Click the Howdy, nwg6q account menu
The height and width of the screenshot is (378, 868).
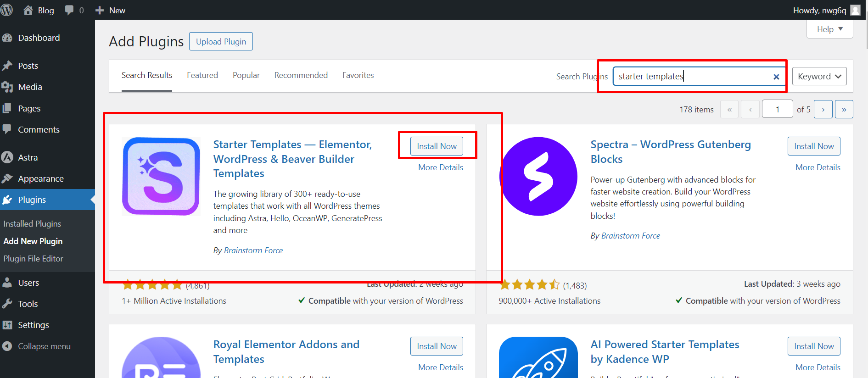click(x=826, y=10)
